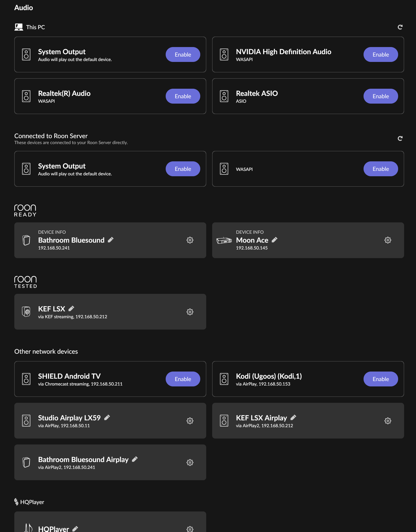This screenshot has width=416, height=532.
Task: Click DEVICE INFO above Moon Ace
Action: 250,232
